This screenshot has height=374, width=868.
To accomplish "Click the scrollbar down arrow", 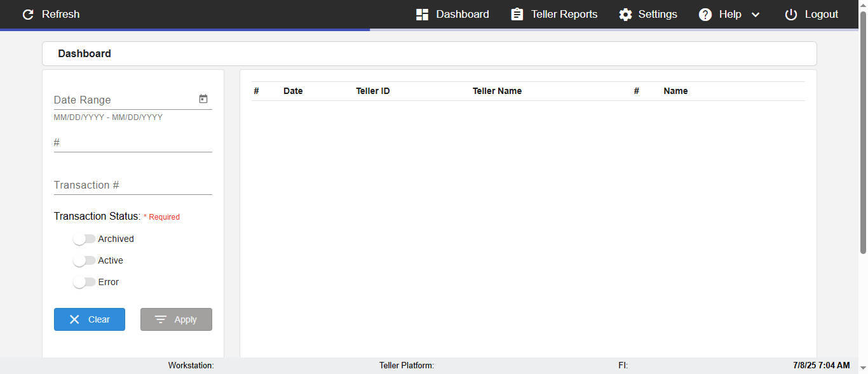I will point(863,368).
